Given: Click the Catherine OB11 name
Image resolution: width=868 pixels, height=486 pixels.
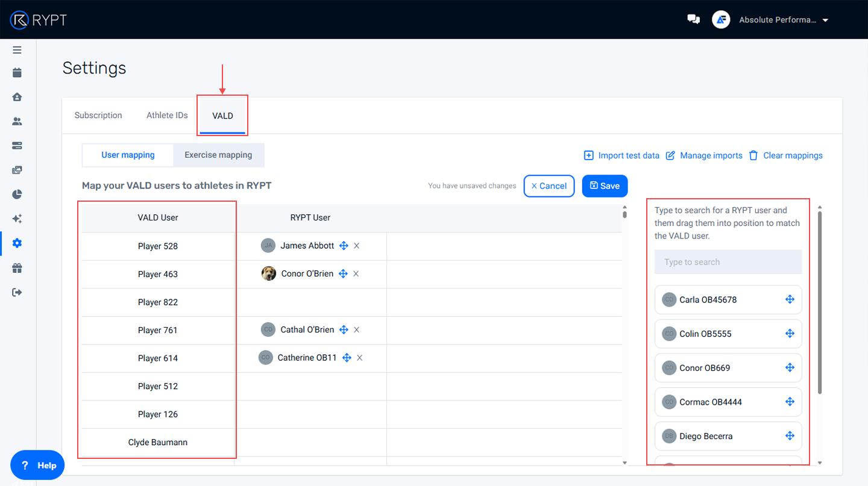Looking at the screenshot, I should 307,358.
